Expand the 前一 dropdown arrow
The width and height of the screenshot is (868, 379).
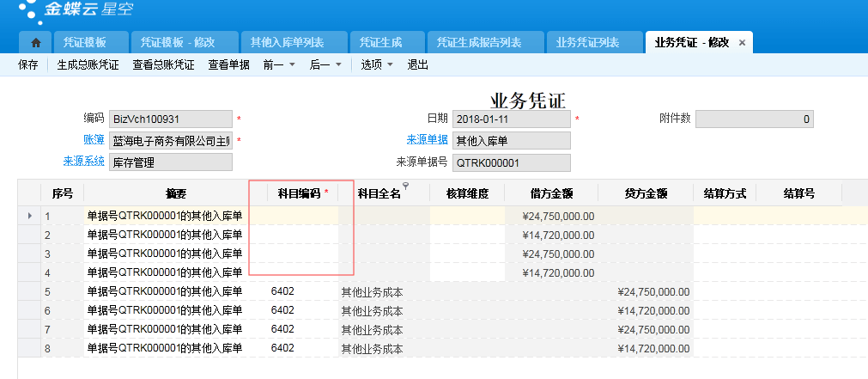[292, 65]
